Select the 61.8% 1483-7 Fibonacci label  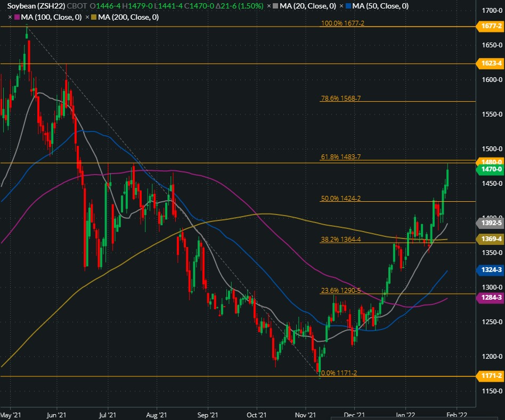pyautogui.click(x=340, y=157)
